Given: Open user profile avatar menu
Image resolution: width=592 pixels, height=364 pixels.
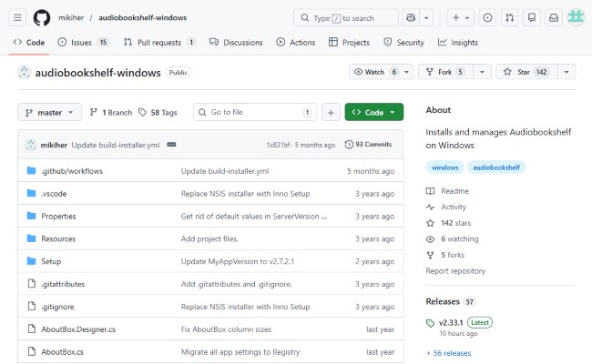Looking at the screenshot, I should pyautogui.click(x=577, y=17).
